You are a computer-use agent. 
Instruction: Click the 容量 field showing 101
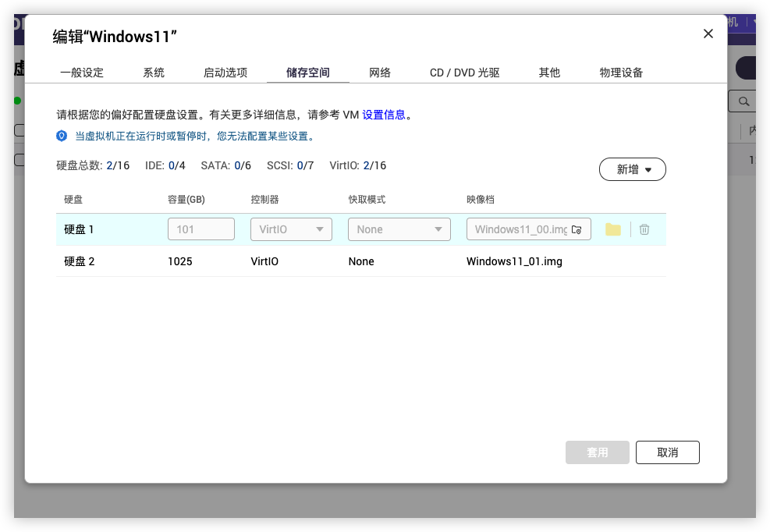pyautogui.click(x=200, y=229)
